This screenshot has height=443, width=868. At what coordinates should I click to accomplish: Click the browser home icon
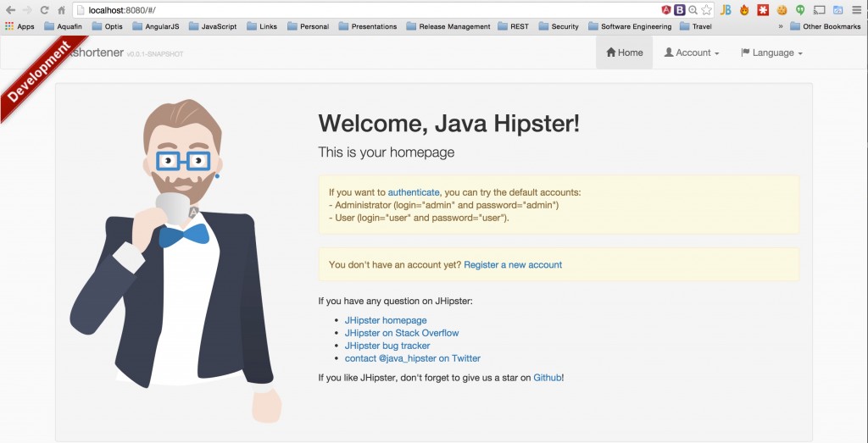pyautogui.click(x=61, y=10)
